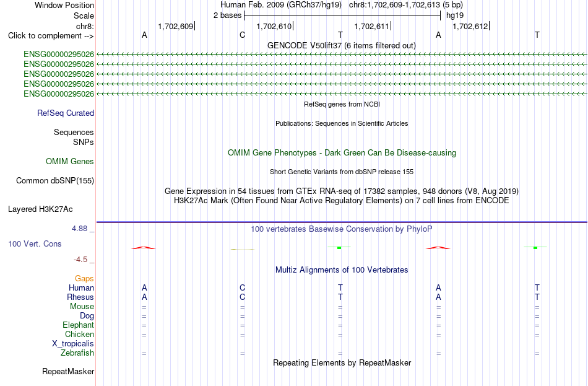Click the OMIM Gene Phenotypes track title
This screenshot has width=588, height=386.
342,153
